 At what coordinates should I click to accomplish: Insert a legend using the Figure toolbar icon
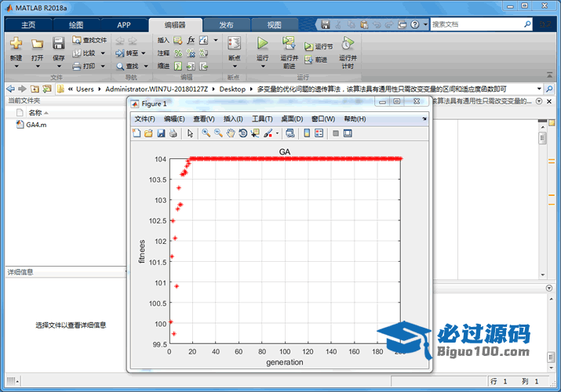click(319, 133)
